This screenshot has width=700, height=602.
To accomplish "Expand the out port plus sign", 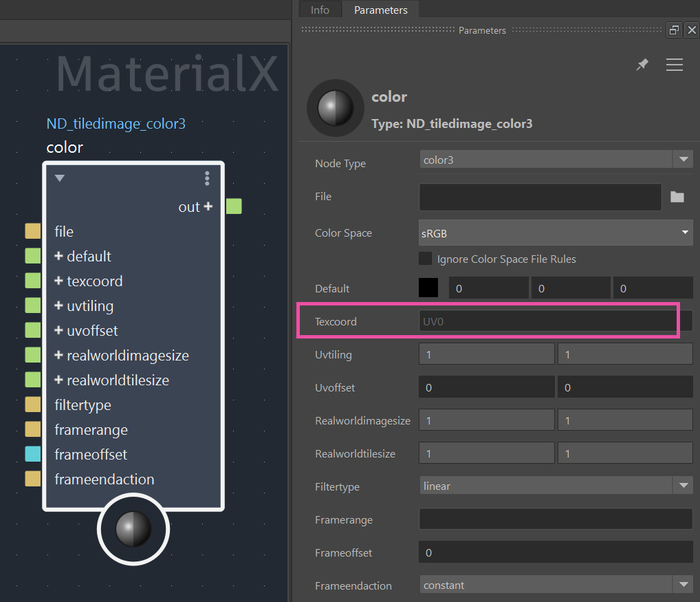I will 208,206.
